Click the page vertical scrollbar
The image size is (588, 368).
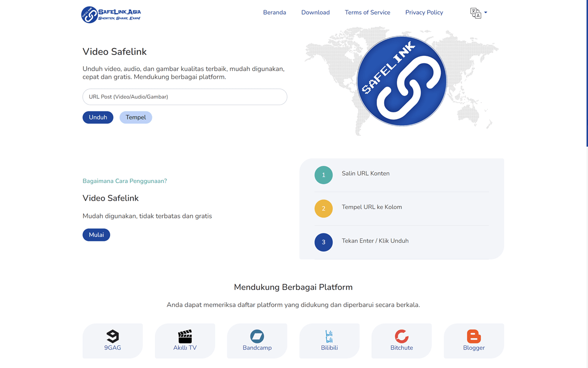pos(587,74)
